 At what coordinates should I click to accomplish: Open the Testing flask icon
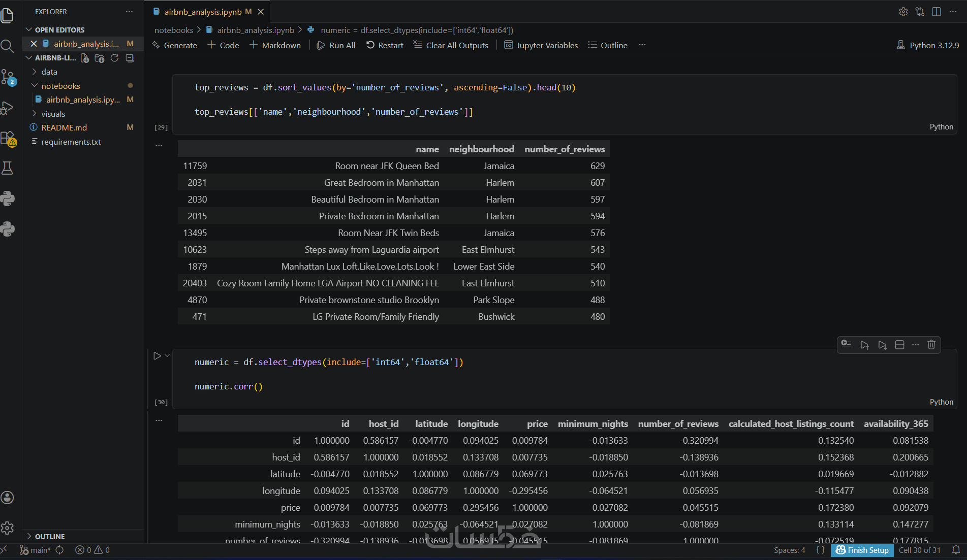click(7, 168)
